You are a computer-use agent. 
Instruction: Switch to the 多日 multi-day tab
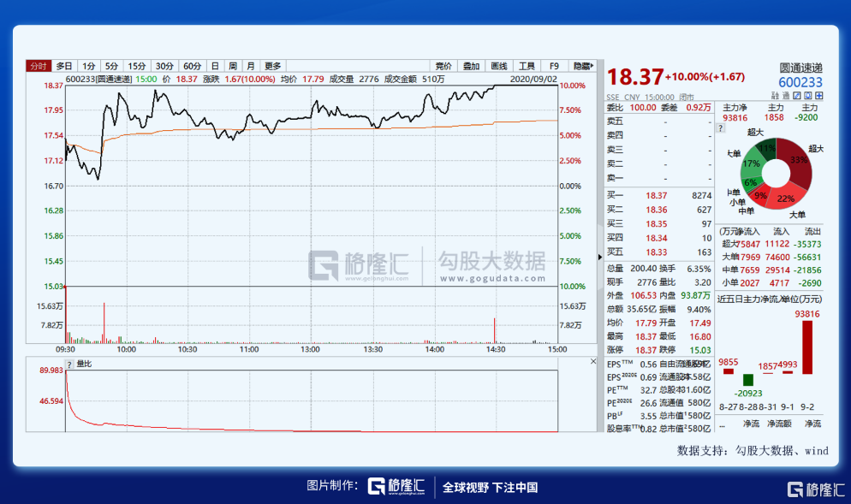pos(64,66)
